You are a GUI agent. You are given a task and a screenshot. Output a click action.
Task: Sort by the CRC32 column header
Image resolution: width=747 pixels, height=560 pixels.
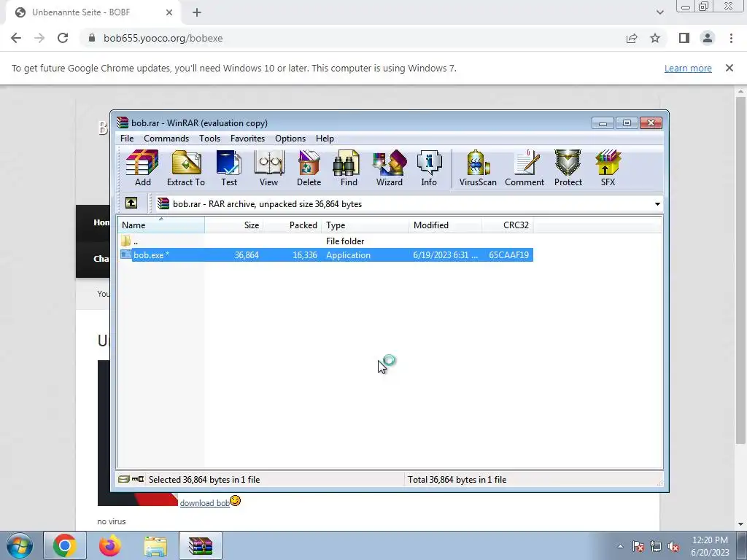coord(508,225)
